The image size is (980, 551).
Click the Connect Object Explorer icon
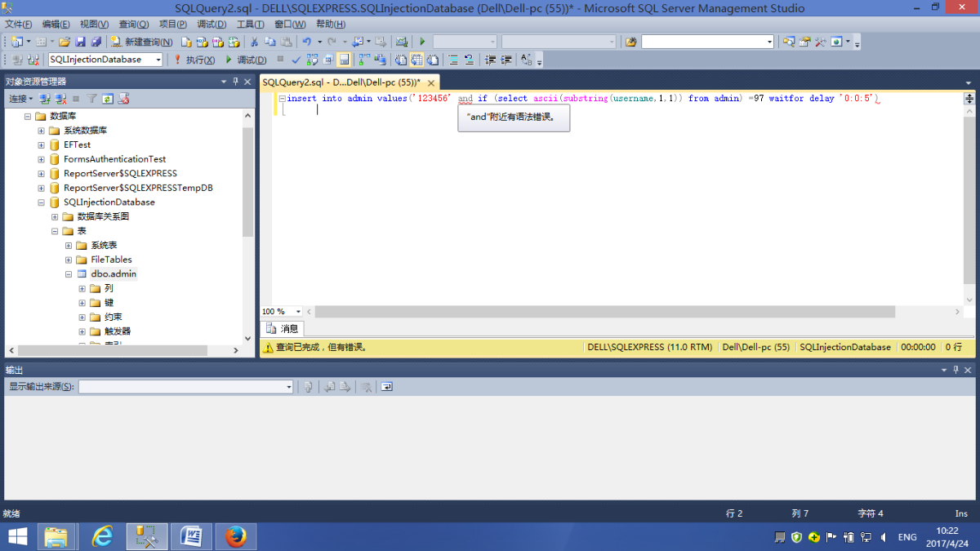click(45, 99)
